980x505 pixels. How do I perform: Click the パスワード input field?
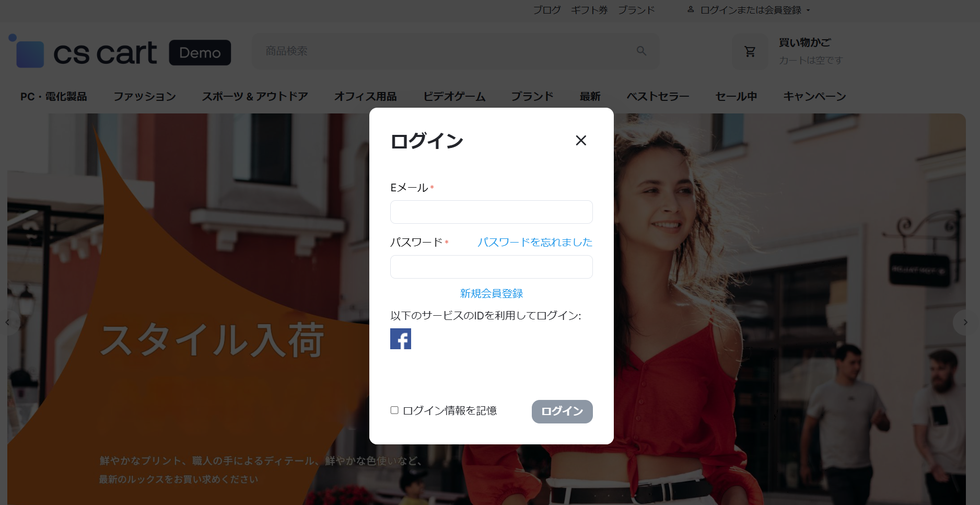pyautogui.click(x=491, y=267)
